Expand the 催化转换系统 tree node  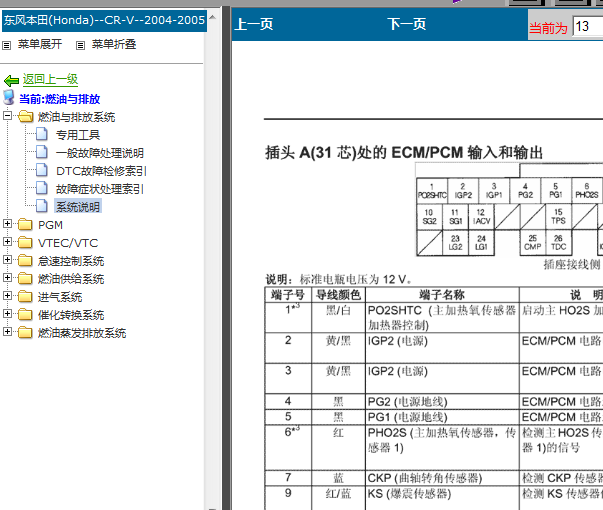coord(7,313)
